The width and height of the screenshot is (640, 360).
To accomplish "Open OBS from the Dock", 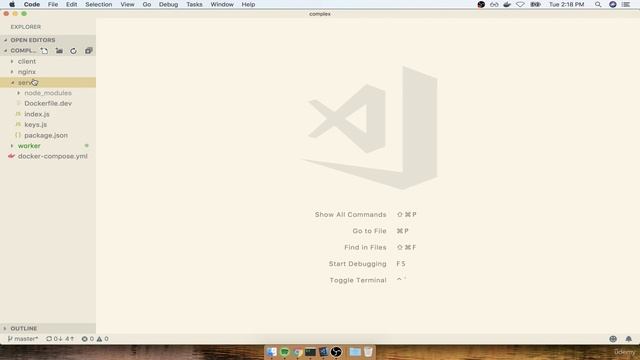I will click(336, 351).
